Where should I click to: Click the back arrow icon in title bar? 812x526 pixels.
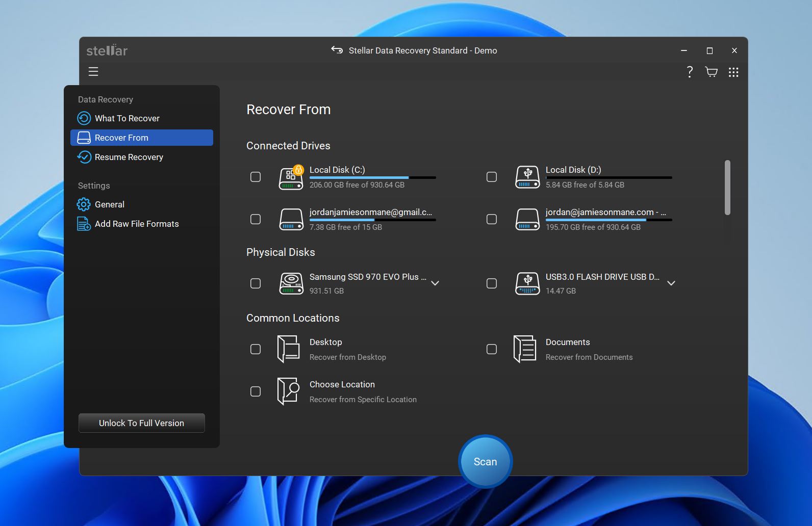[x=337, y=50]
